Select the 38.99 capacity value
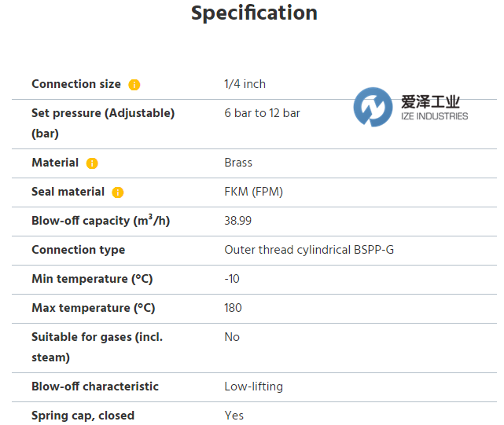Viewport: 504px width, 425px height. tap(238, 221)
